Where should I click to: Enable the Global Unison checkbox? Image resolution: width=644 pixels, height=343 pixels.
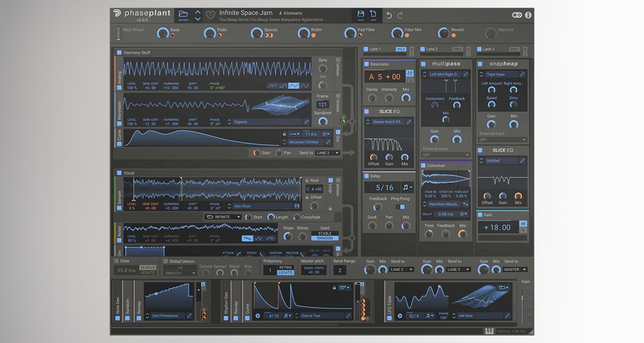(x=165, y=261)
